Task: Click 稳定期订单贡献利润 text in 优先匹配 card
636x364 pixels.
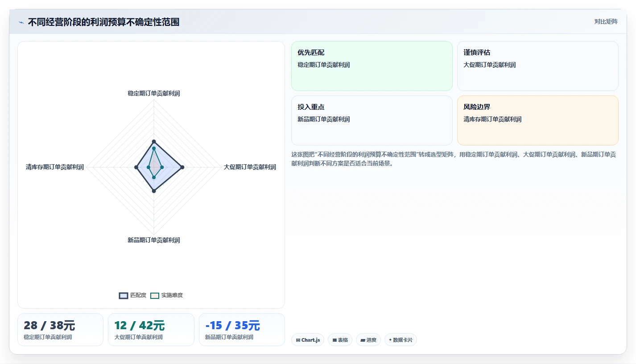Action: [324, 65]
